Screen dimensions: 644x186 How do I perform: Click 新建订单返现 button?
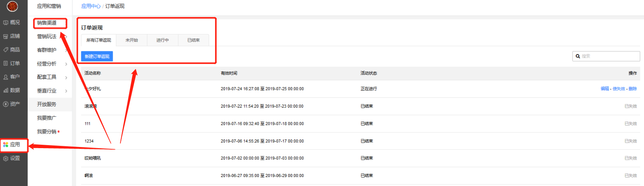pos(97,56)
